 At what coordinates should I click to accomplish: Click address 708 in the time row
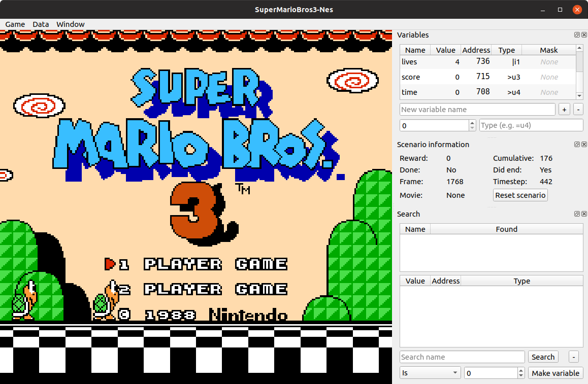[x=483, y=92]
